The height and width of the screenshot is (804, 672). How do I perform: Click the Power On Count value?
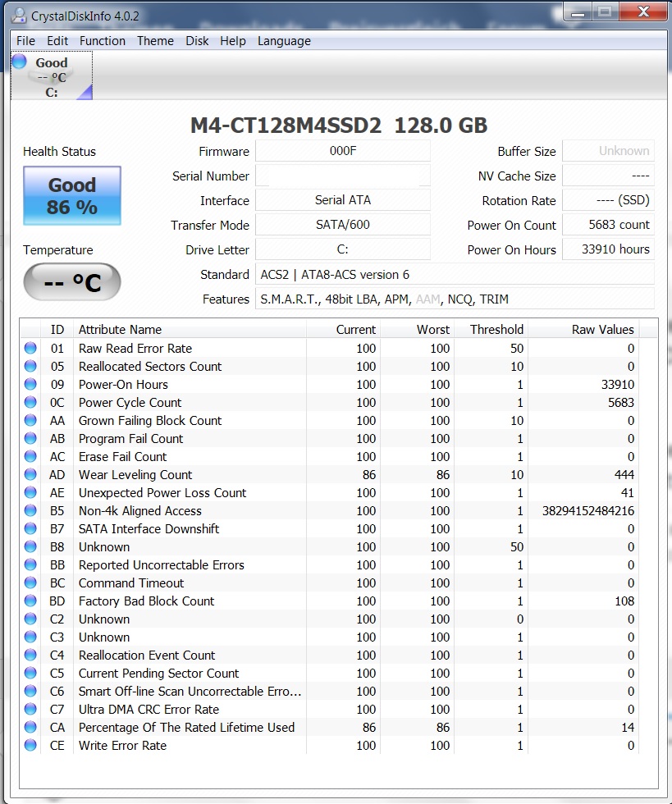[608, 225]
